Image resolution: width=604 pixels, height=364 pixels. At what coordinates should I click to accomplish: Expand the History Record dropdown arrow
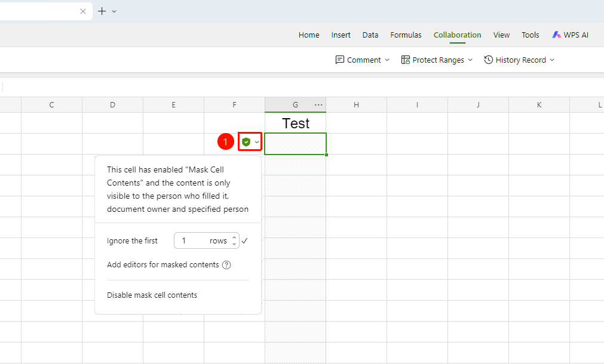[x=552, y=60]
